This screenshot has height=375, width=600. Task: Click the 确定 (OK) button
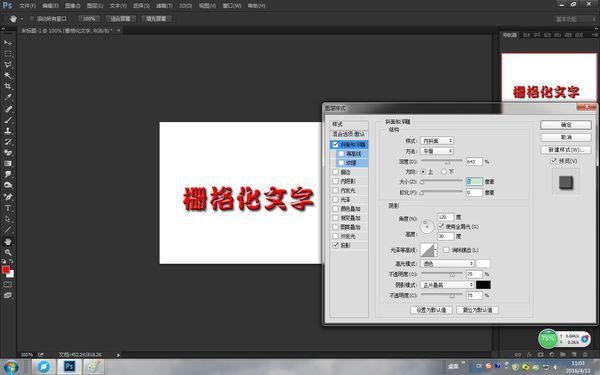click(x=566, y=125)
